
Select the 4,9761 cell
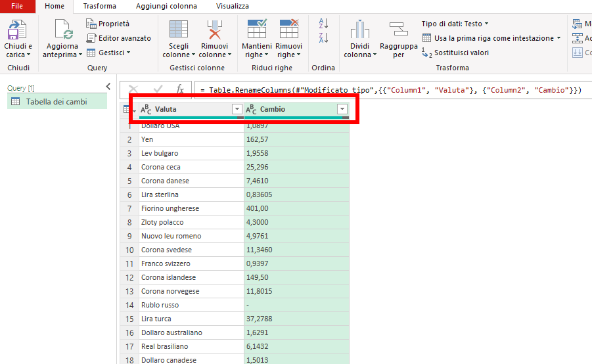297,236
